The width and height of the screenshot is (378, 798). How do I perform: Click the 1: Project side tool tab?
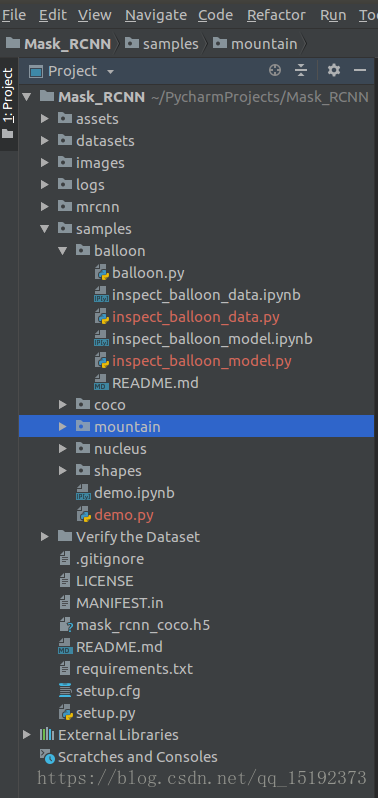(9, 104)
